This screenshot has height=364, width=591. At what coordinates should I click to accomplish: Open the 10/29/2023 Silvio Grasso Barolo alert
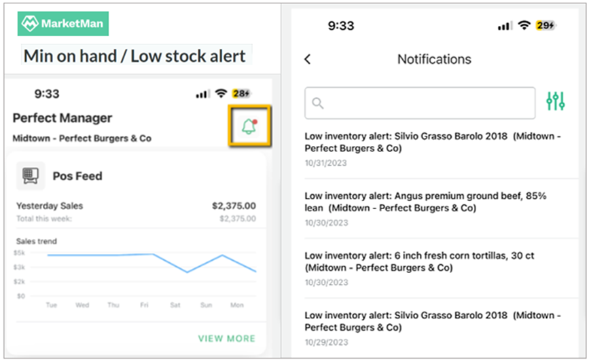[x=441, y=328]
